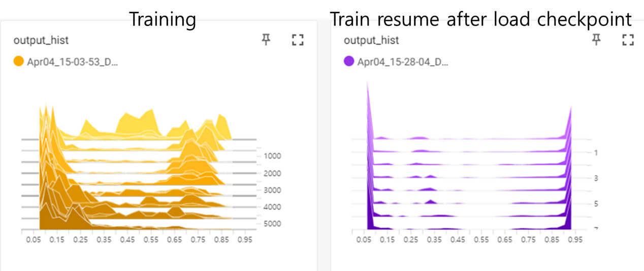Click step 3000 label on orange histogram
The width and height of the screenshot is (644, 271).
pyautogui.click(x=272, y=190)
